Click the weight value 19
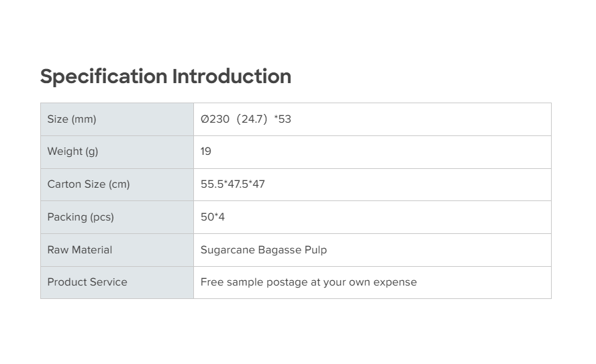The width and height of the screenshot is (596, 364). pos(206,151)
